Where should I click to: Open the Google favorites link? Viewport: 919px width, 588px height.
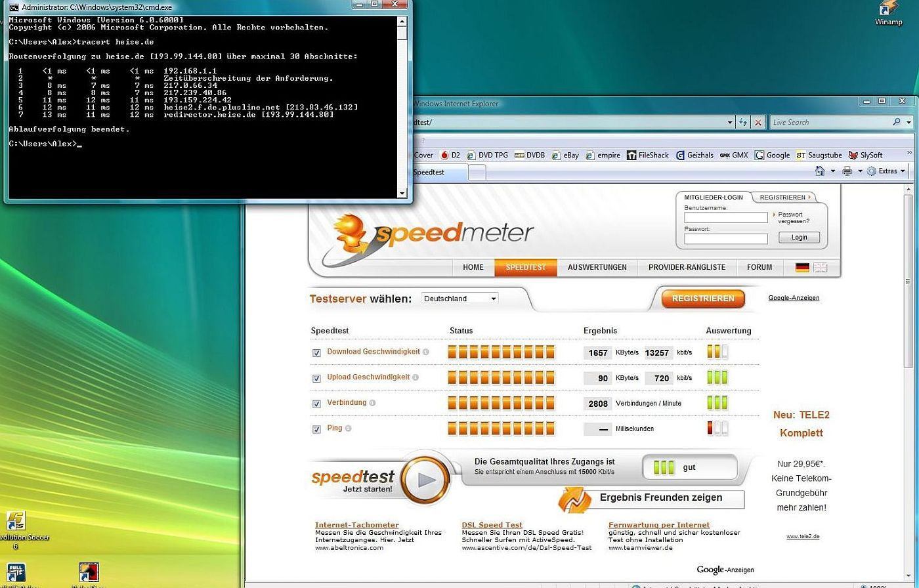pyautogui.click(x=773, y=155)
